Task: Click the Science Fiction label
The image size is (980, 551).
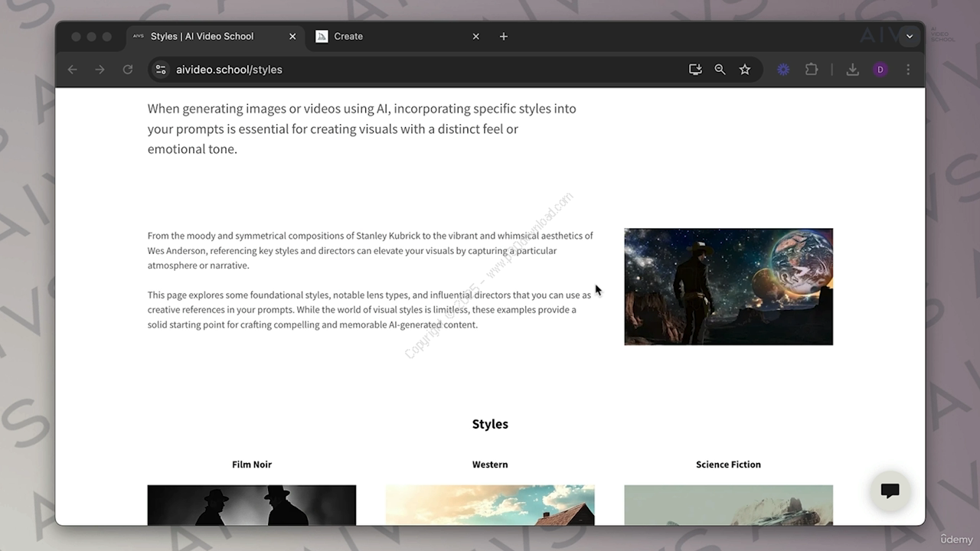Action: coord(728,465)
